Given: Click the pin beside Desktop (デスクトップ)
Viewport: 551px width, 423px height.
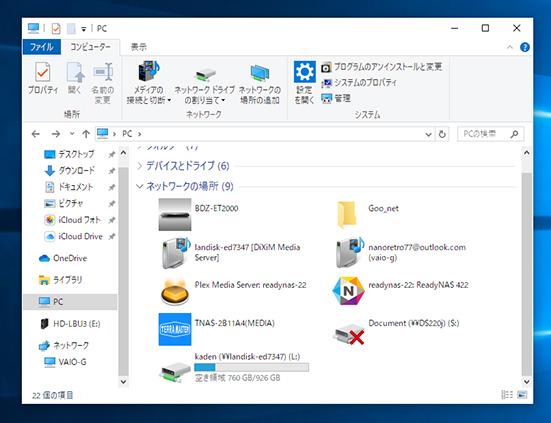Looking at the screenshot, I should click(x=112, y=154).
